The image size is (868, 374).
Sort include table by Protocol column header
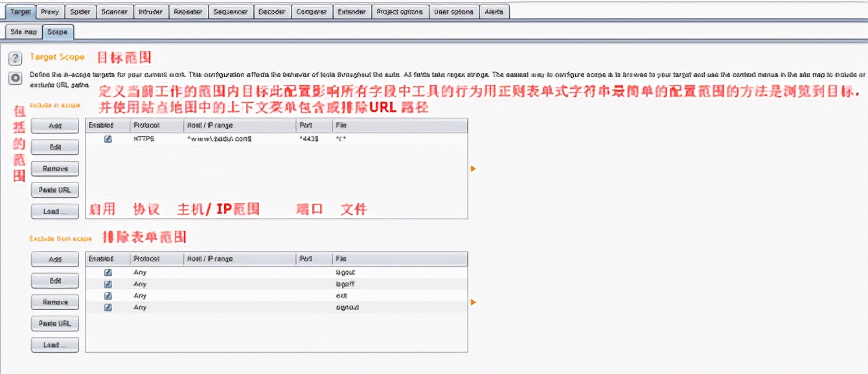156,126
